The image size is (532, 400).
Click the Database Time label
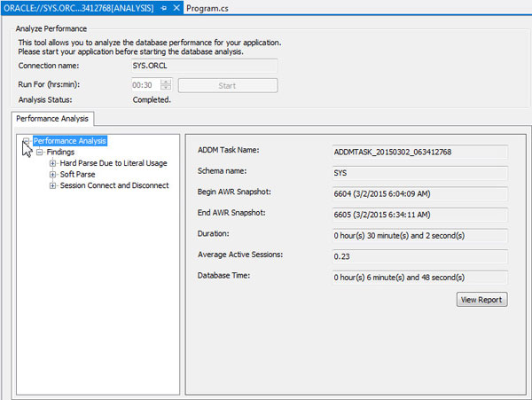(x=224, y=276)
